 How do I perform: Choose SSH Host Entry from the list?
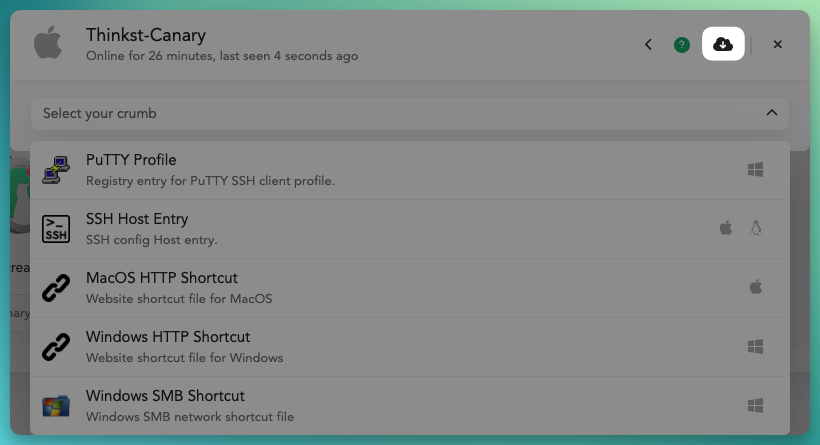(409, 229)
